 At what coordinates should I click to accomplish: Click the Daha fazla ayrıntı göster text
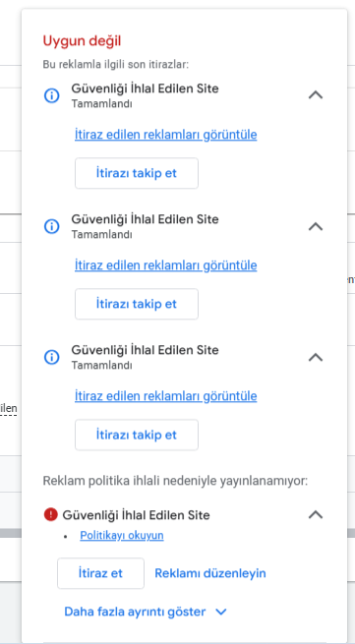pyautogui.click(x=135, y=612)
